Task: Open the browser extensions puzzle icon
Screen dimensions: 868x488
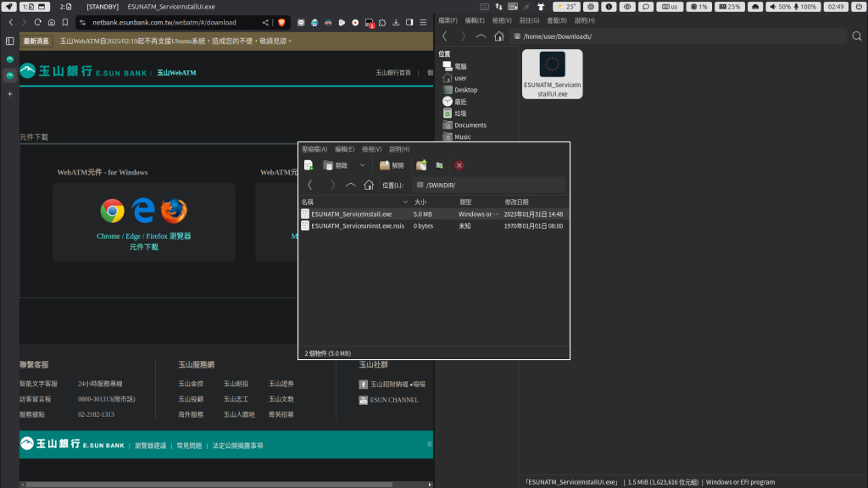Action: pos(382,23)
